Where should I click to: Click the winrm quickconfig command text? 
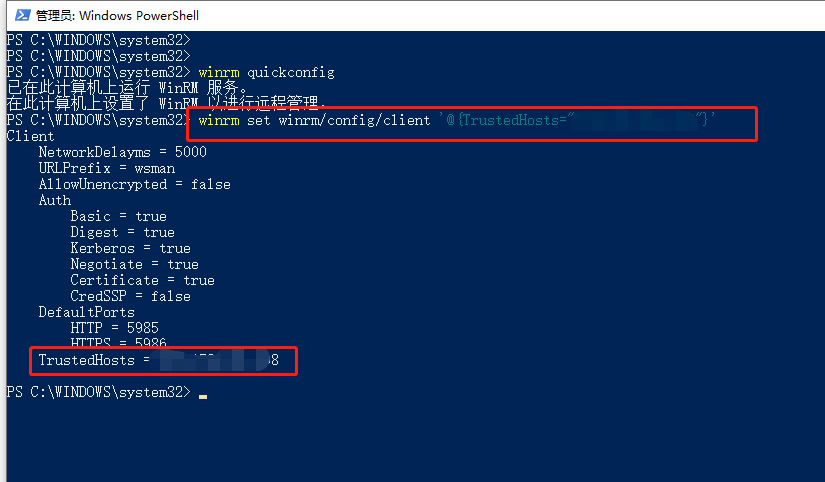(267, 73)
